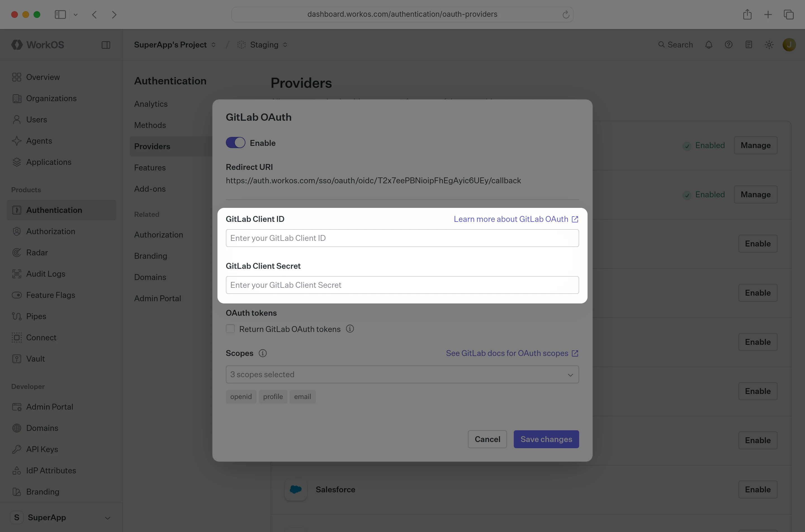Go back in Safari history
The width and height of the screenshot is (805, 532).
(x=94, y=15)
